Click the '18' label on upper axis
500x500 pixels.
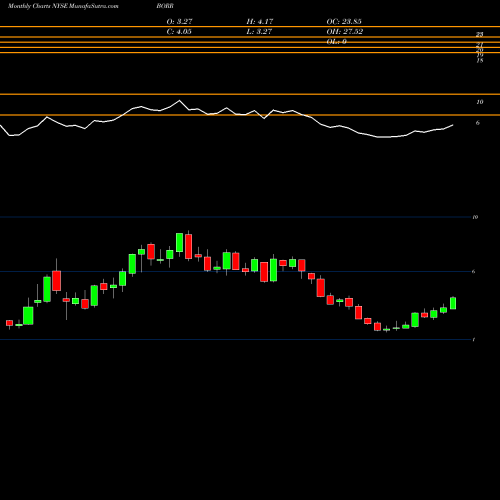click(x=480, y=61)
